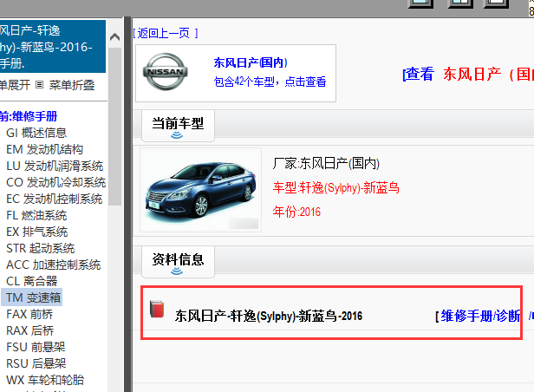Open RAX 后桥 section
Image resolution: width=534 pixels, height=392 pixels.
point(30,330)
